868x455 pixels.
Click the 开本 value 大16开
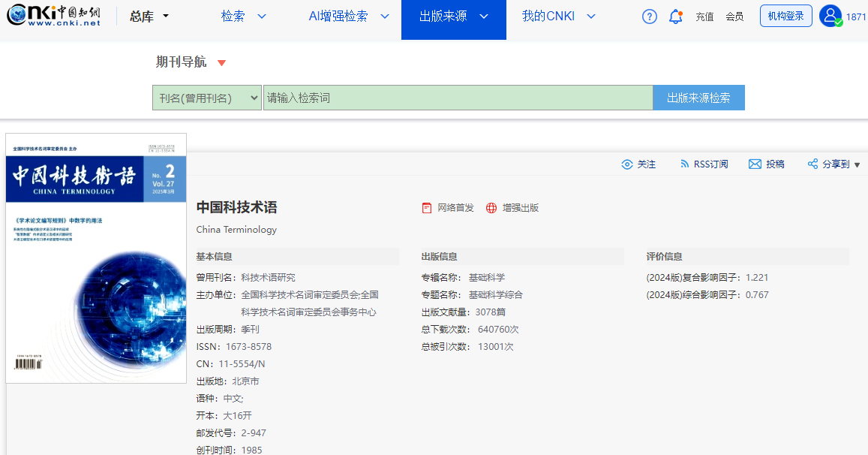[x=237, y=416]
